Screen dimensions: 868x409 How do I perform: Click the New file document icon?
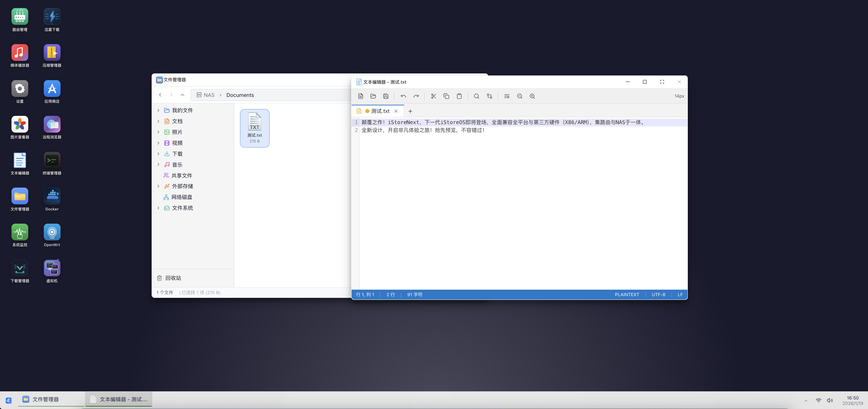coord(360,96)
